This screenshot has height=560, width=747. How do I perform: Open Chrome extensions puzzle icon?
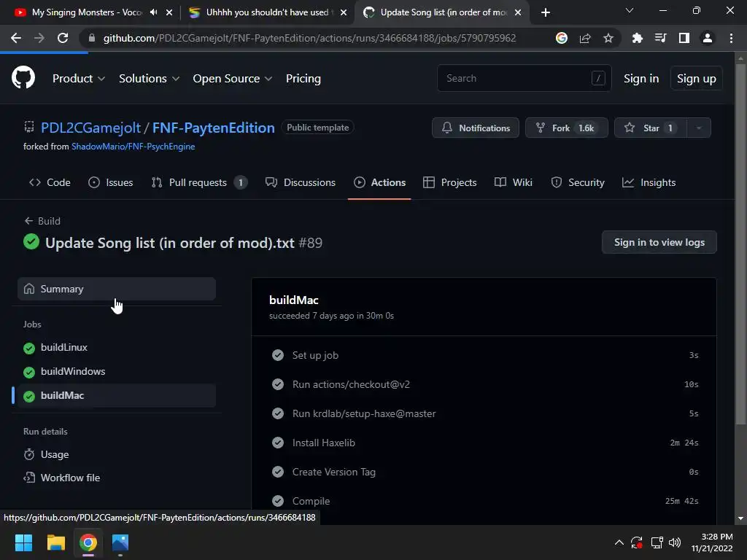click(x=637, y=38)
